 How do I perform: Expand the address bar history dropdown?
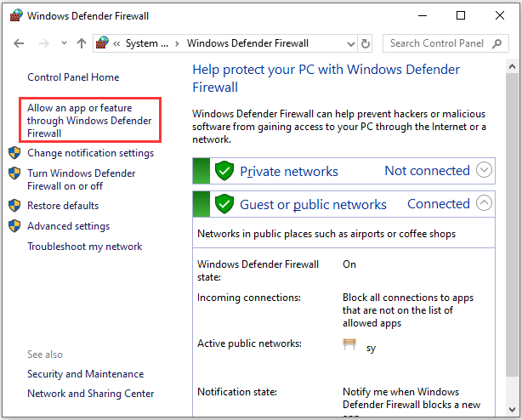(350, 43)
